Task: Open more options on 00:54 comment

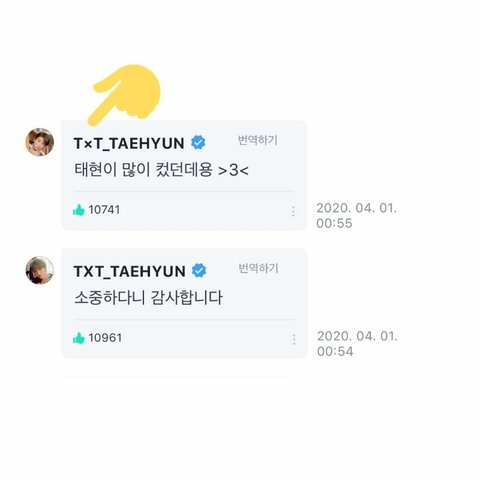Action: coord(294,339)
